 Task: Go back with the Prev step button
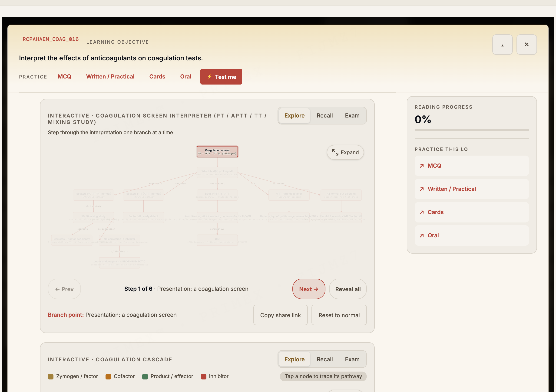click(64, 289)
